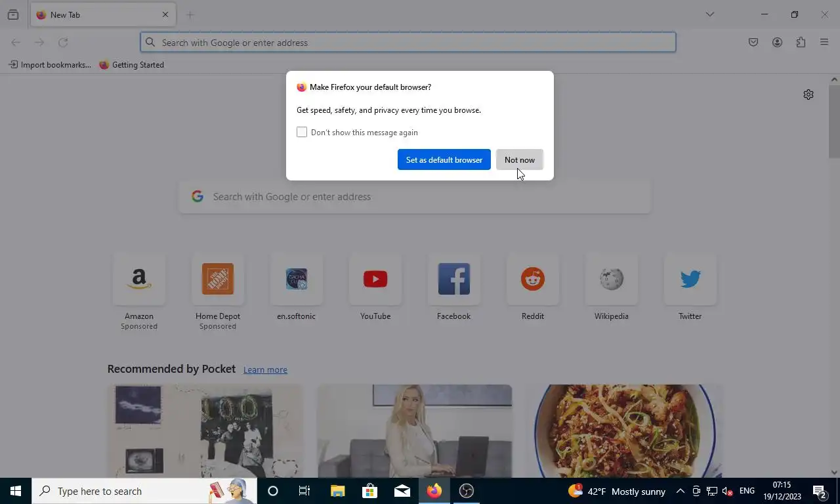Dismiss dialog with Not now button
840x504 pixels.
click(520, 159)
